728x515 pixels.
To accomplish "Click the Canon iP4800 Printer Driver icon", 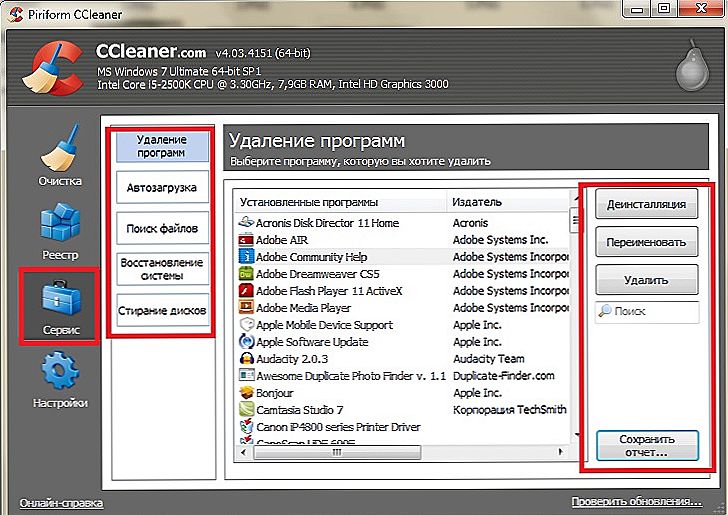I will point(246,427).
